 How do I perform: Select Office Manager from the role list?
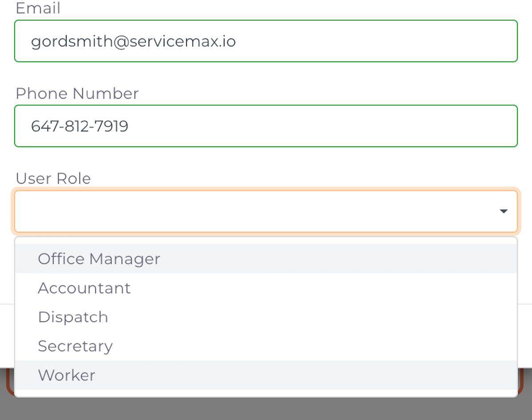coord(99,259)
